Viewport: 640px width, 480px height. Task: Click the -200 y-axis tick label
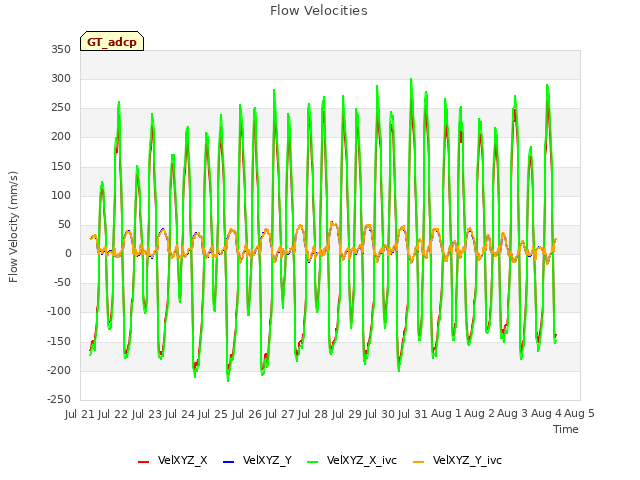(x=59, y=371)
